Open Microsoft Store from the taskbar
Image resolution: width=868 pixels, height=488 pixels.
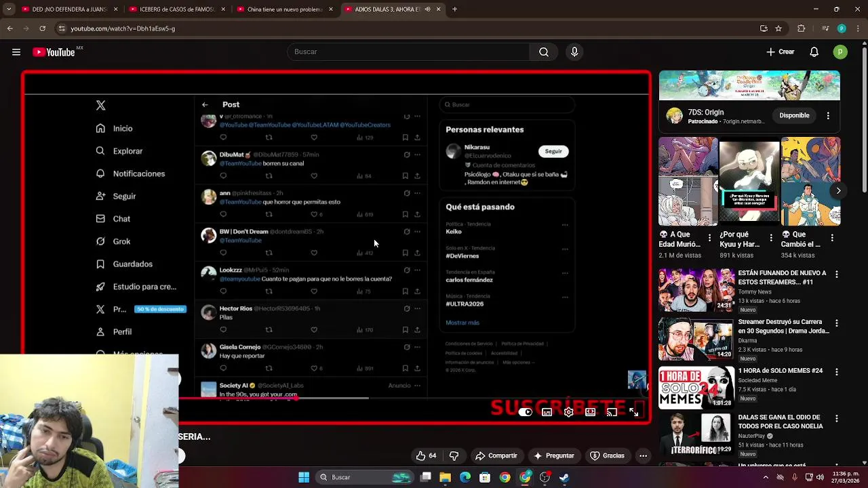click(485, 477)
